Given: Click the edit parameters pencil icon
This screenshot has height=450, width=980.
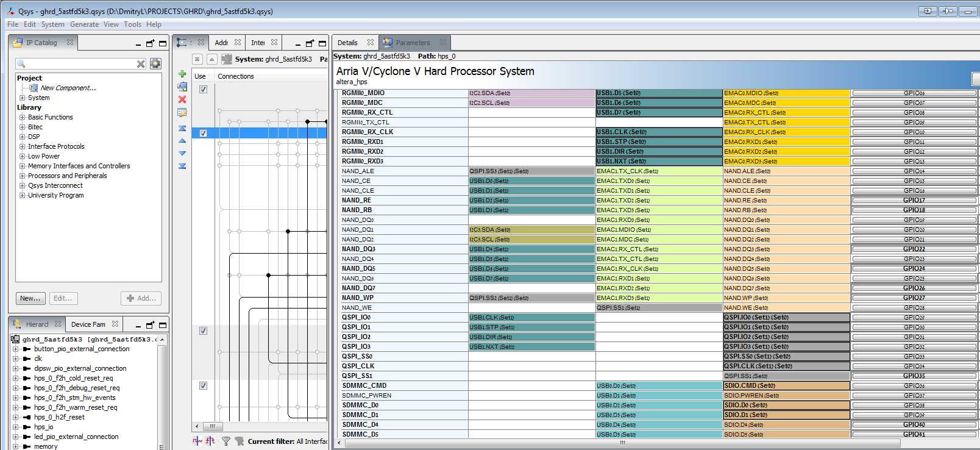Looking at the screenshot, I should 182,113.
